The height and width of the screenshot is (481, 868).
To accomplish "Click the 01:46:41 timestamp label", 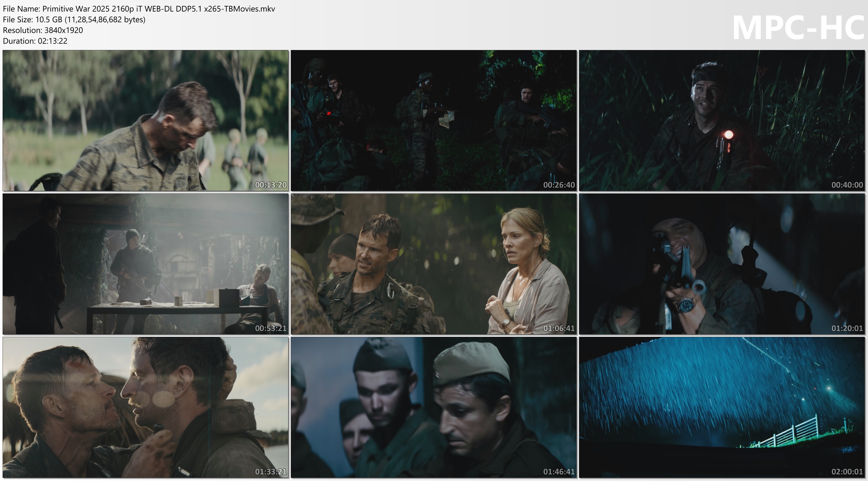I will pyautogui.click(x=559, y=472).
